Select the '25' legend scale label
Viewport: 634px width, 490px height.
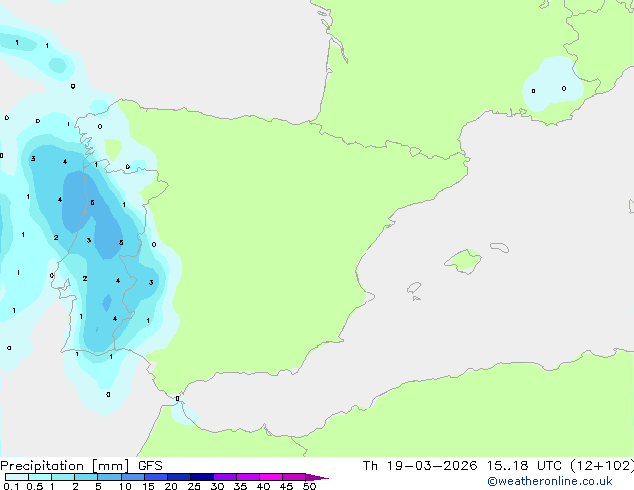(194, 486)
